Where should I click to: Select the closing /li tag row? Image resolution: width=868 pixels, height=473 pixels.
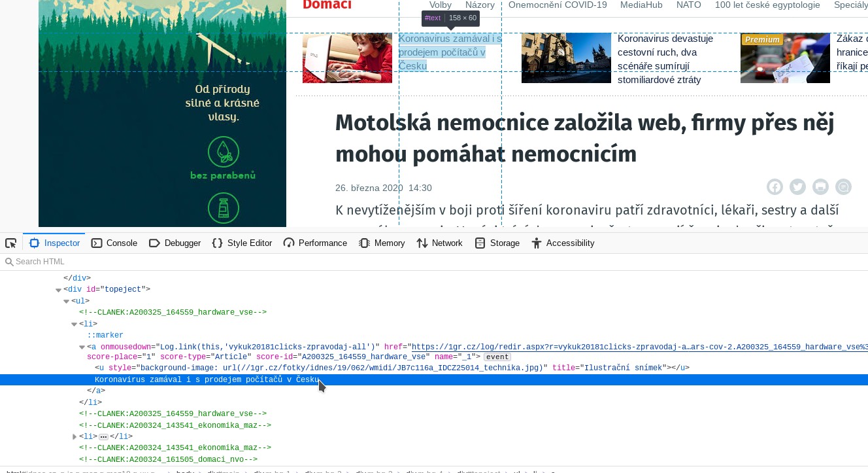click(x=434, y=402)
